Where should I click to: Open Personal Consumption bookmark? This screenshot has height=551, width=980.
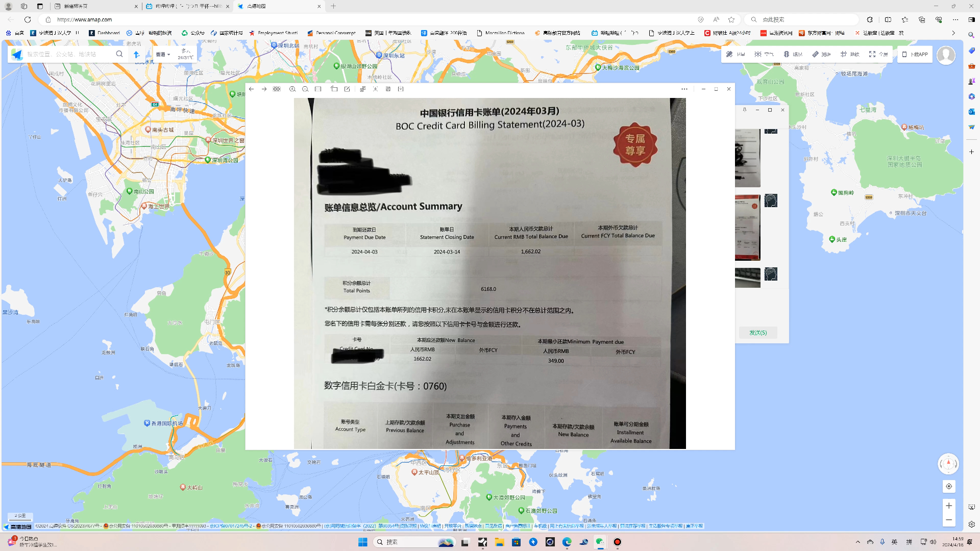(x=332, y=33)
